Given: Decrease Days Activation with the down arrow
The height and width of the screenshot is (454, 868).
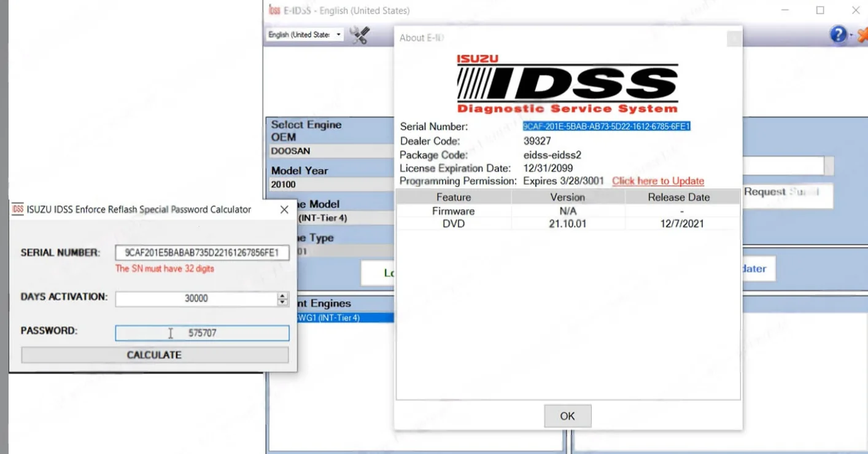Looking at the screenshot, I should coord(282,302).
